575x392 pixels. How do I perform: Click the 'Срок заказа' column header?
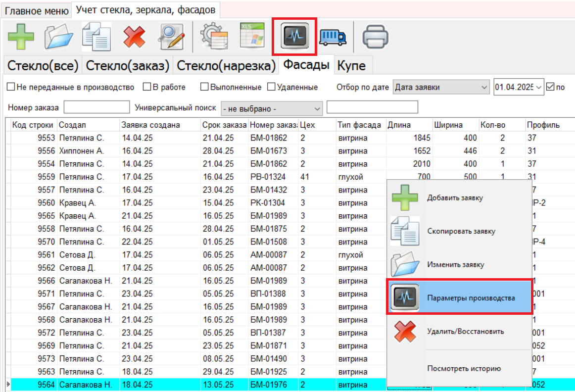224,125
